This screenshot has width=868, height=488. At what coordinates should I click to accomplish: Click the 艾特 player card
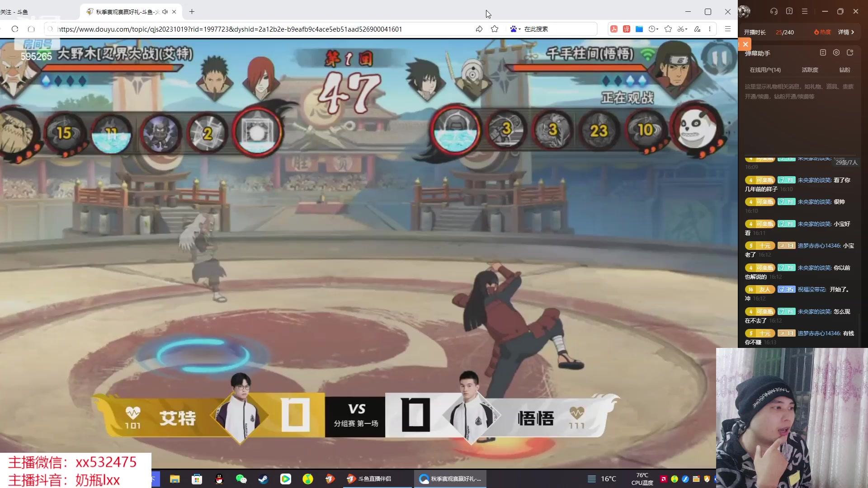(x=208, y=417)
